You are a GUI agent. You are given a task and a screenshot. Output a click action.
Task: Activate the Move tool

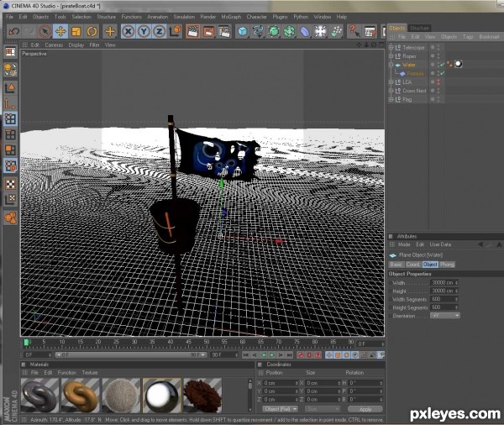pos(60,32)
